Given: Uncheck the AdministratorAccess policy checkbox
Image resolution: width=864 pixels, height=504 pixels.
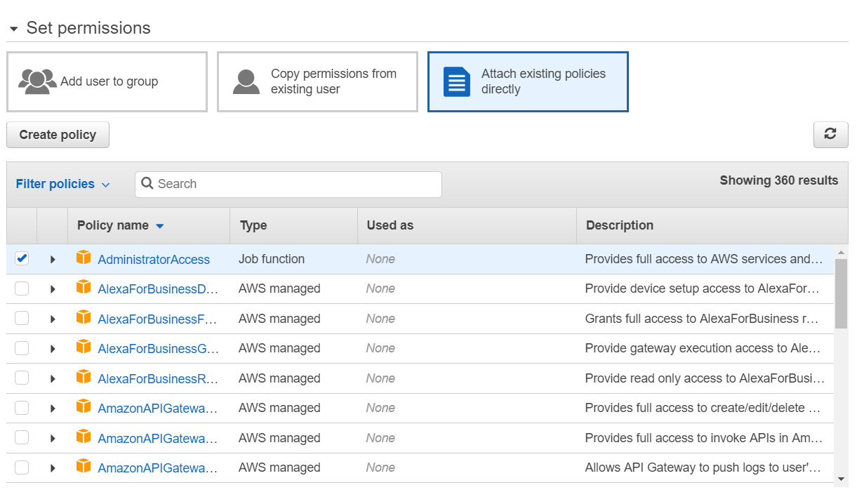Looking at the screenshot, I should (x=22, y=259).
